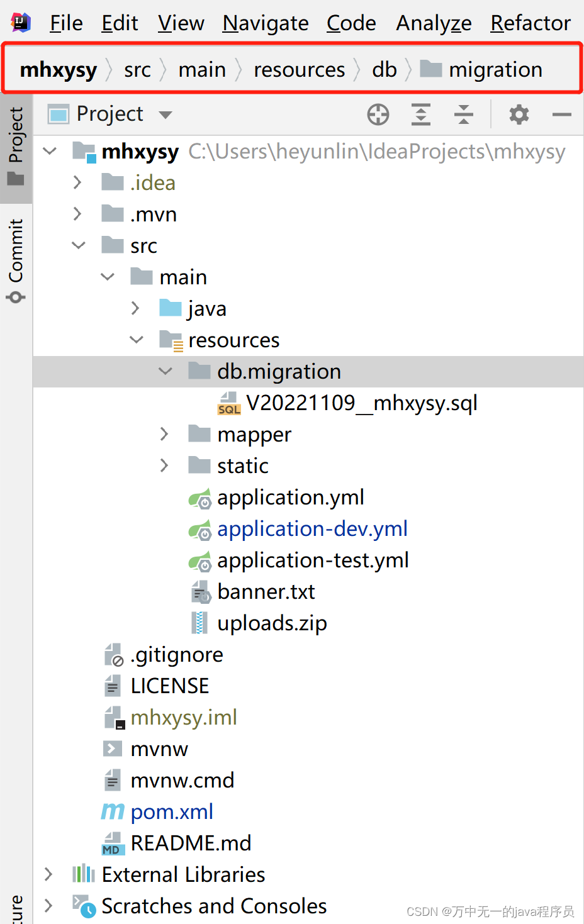Image resolution: width=584 pixels, height=924 pixels.
Task: Open the Project view mode dropdown
Action: coord(166,114)
